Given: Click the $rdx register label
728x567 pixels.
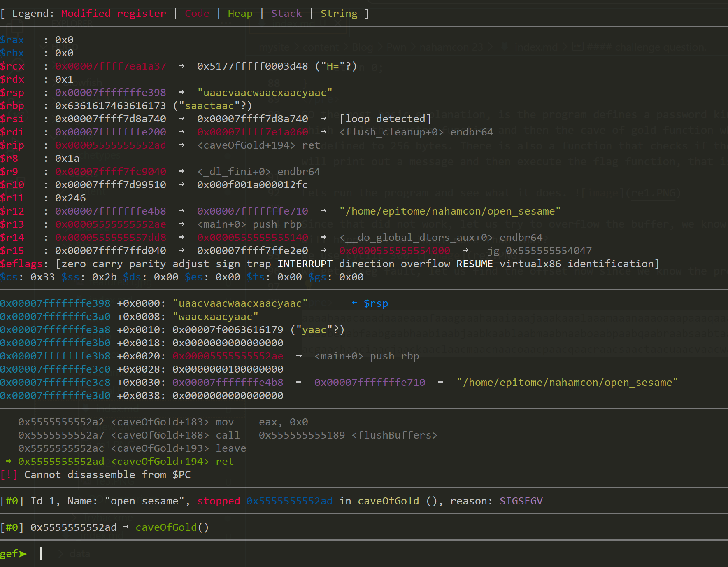Looking at the screenshot, I should point(12,79).
